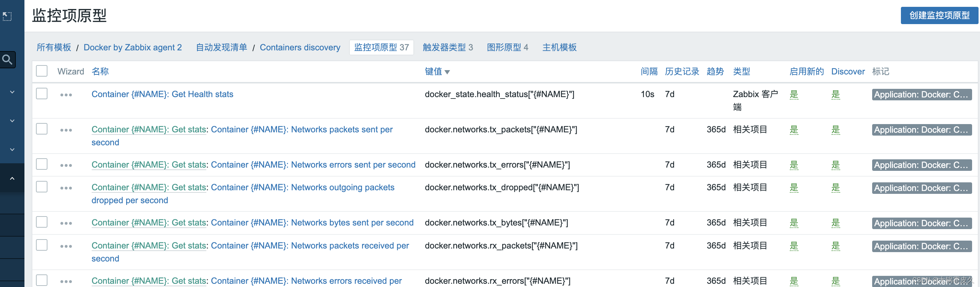The height and width of the screenshot is (287, 980).
Task: Check the Networks packets received row checkbox
Action: click(x=42, y=245)
